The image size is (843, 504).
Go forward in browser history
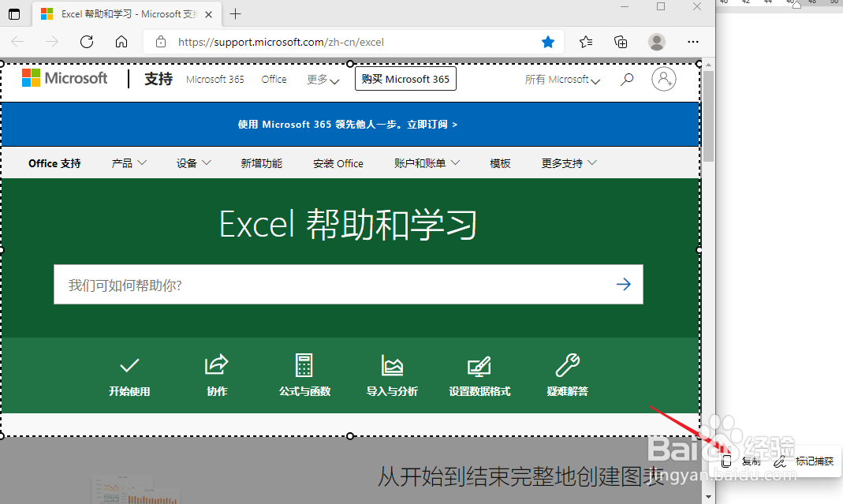tap(52, 42)
